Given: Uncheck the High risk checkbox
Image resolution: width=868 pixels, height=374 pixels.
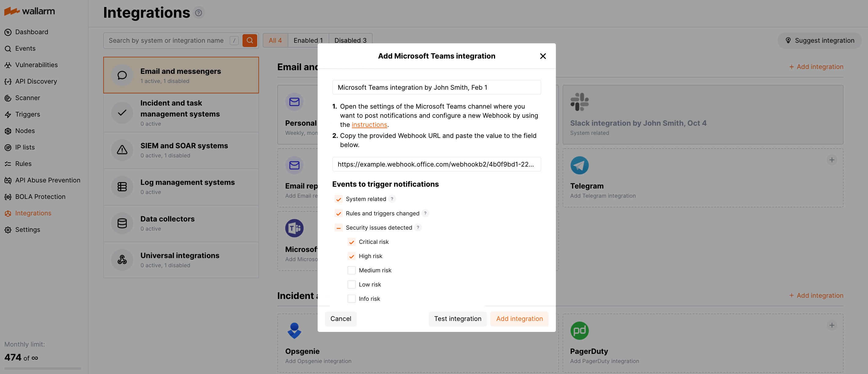Looking at the screenshot, I should click(x=352, y=256).
